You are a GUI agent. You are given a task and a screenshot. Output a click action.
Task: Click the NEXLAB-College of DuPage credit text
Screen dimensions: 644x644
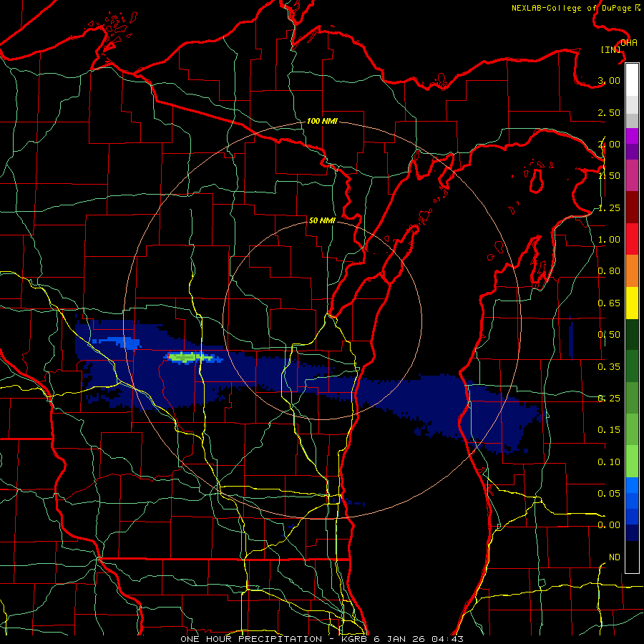(x=575, y=8)
